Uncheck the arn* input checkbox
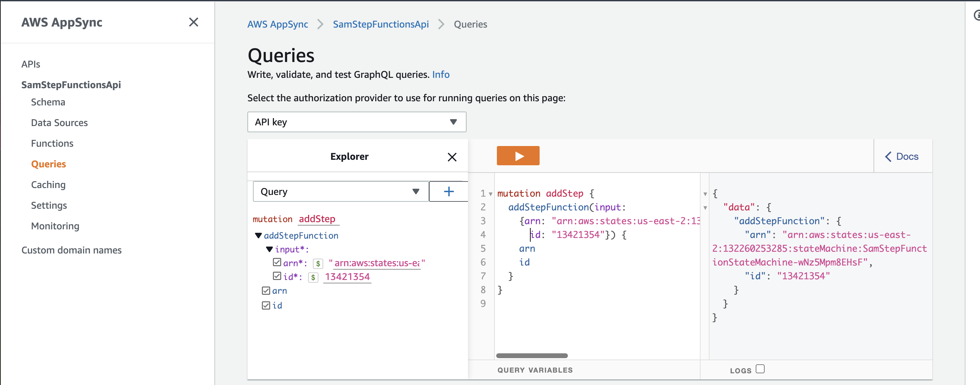The width and height of the screenshot is (980, 385). [x=277, y=262]
